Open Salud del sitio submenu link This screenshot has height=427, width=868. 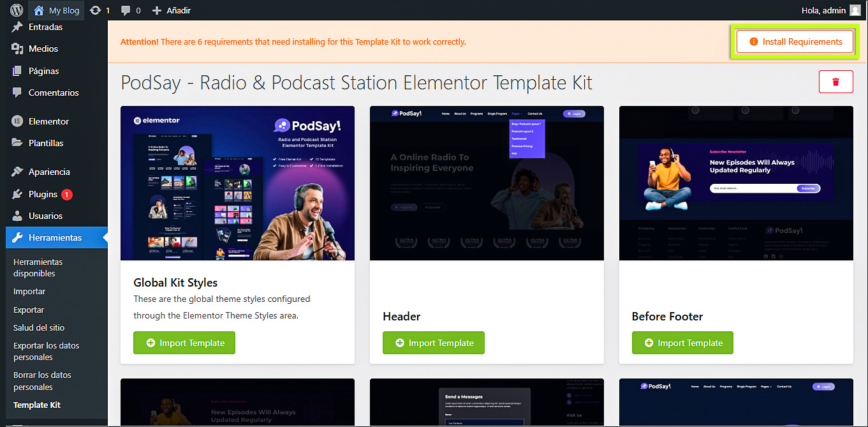tap(39, 327)
